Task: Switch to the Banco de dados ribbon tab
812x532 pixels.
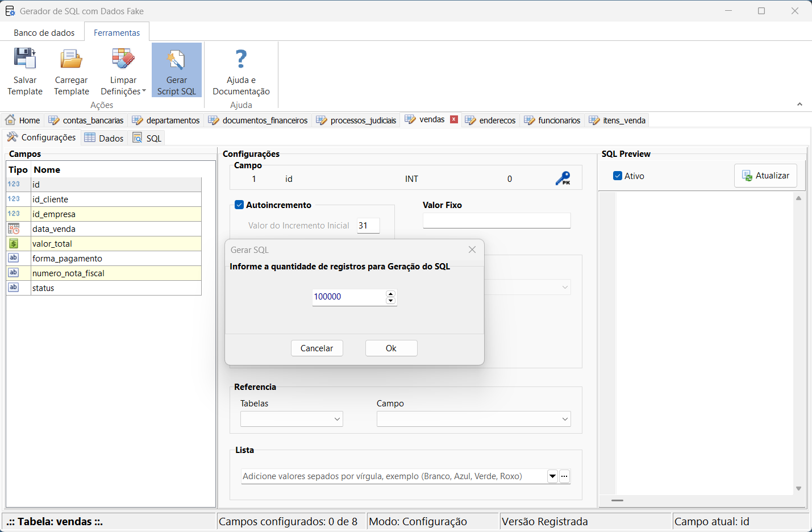Action: (x=44, y=33)
